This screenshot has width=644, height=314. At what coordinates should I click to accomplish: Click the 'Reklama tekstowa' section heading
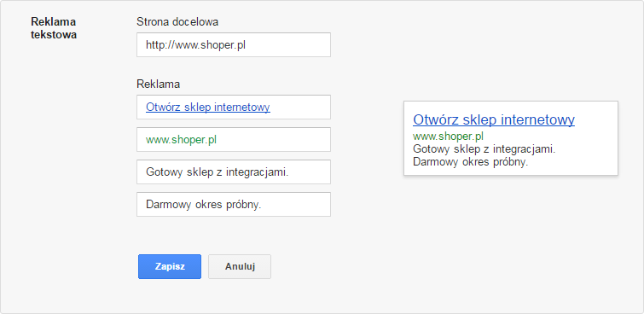pyautogui.click(x=54, y=28)
